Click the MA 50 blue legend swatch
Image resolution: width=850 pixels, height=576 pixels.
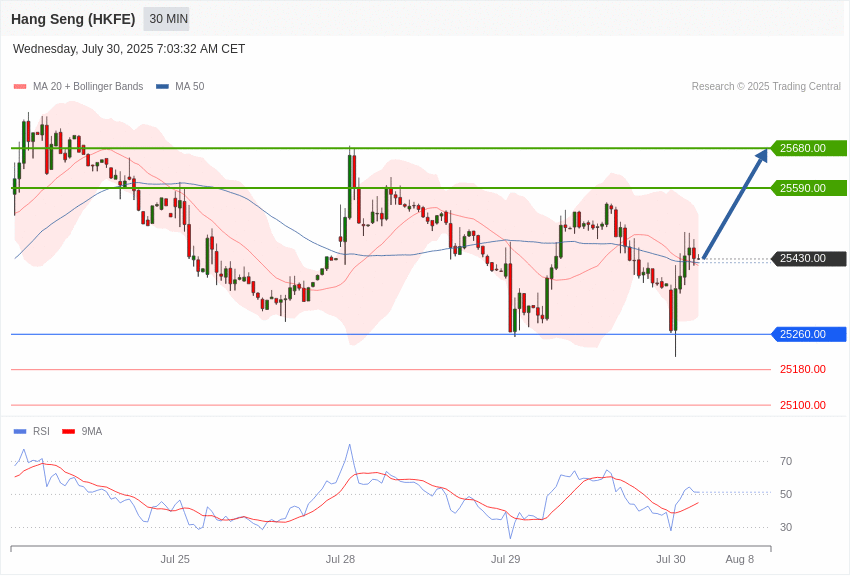coord(163,87)
